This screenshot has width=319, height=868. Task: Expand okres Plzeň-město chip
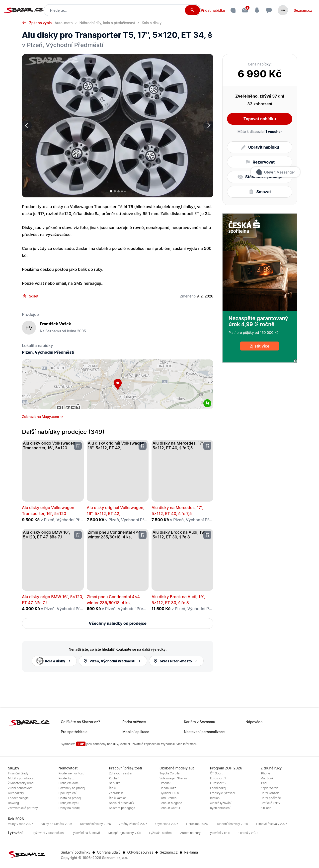coord(176,661)
